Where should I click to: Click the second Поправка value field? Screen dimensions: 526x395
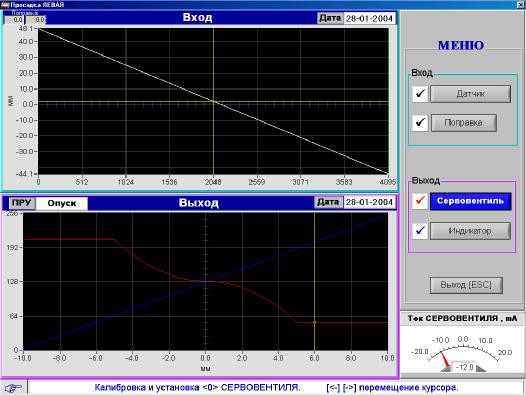coord(36,20)
